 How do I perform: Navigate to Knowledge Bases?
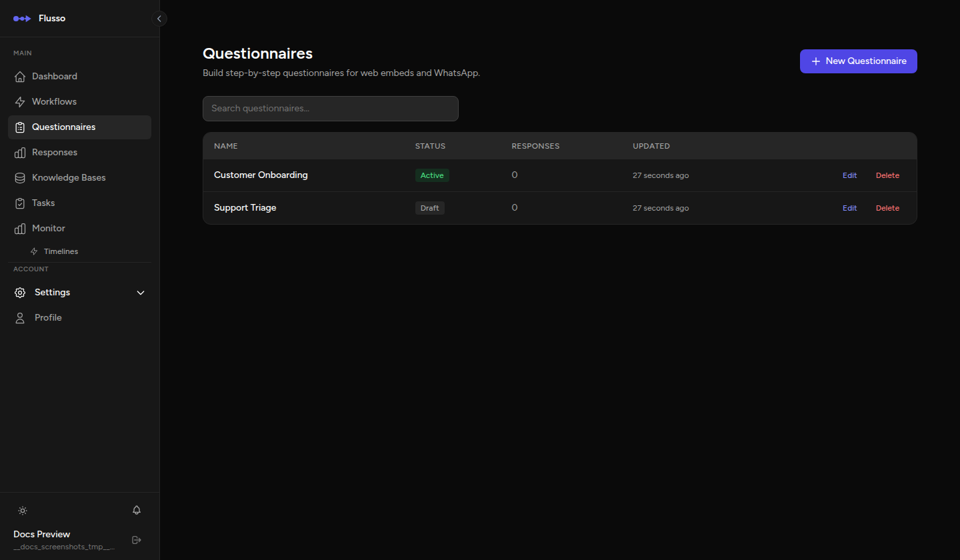[79, 178]
